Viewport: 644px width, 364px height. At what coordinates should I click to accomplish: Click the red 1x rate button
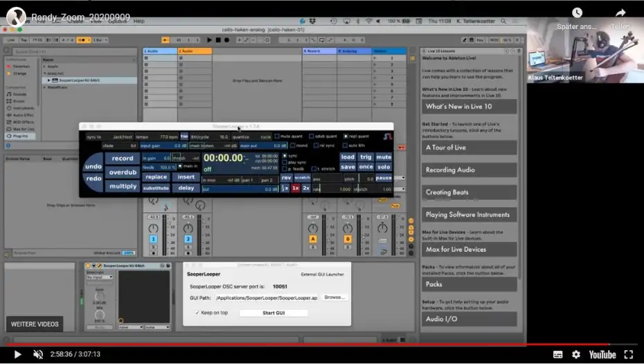tap(295, 188)
